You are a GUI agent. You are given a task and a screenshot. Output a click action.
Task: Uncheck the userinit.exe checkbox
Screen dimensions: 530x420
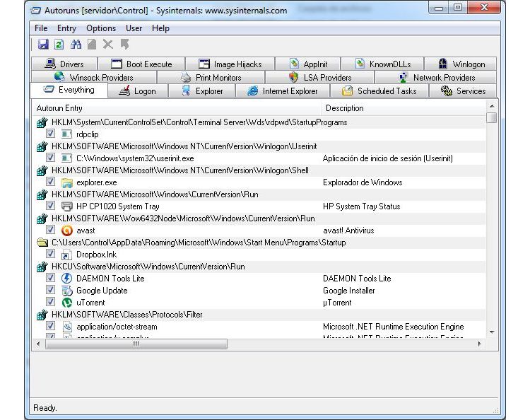click(50, 158)
